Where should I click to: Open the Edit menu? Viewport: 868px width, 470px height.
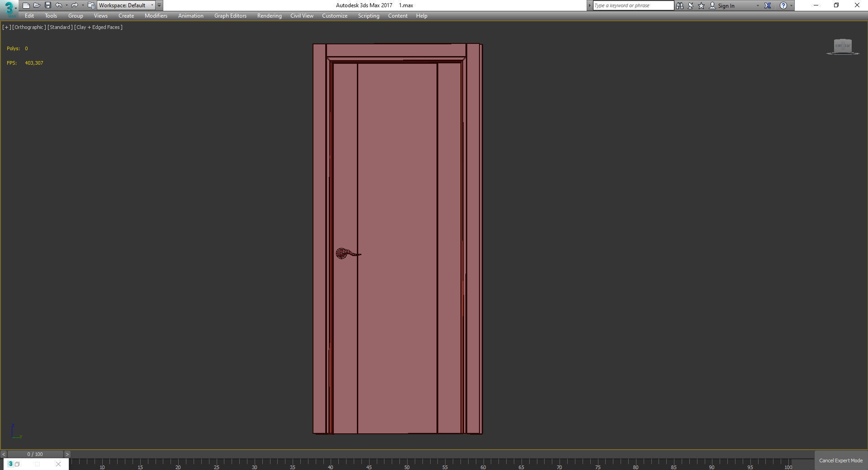pos(29,16)
